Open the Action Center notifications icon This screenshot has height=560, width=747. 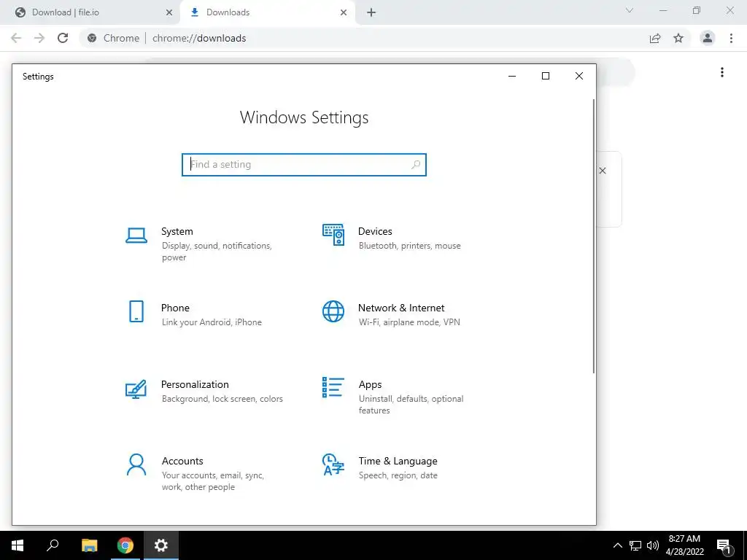pos(724,546)
